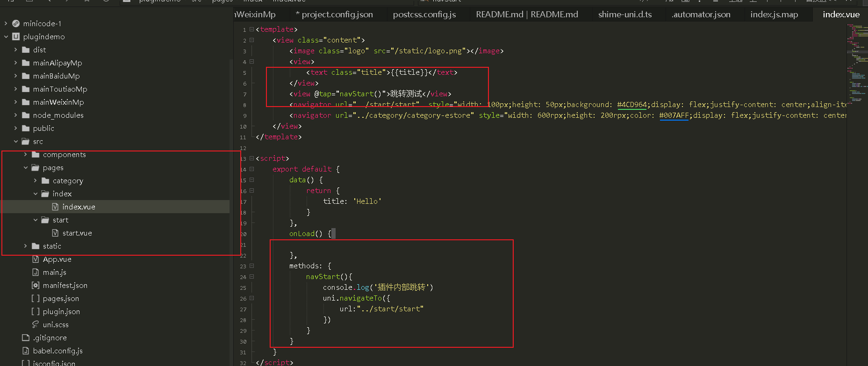Switch to shime-uni.d.ts tab

[x=625, y=14]
